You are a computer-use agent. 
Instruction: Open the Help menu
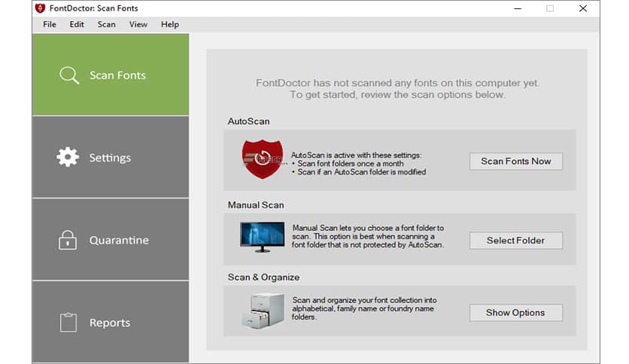170,25
